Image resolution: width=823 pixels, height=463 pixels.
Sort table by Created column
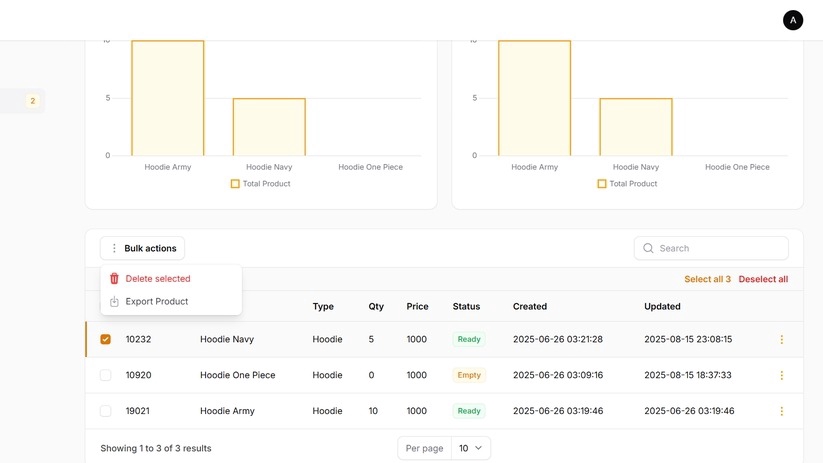530,307
